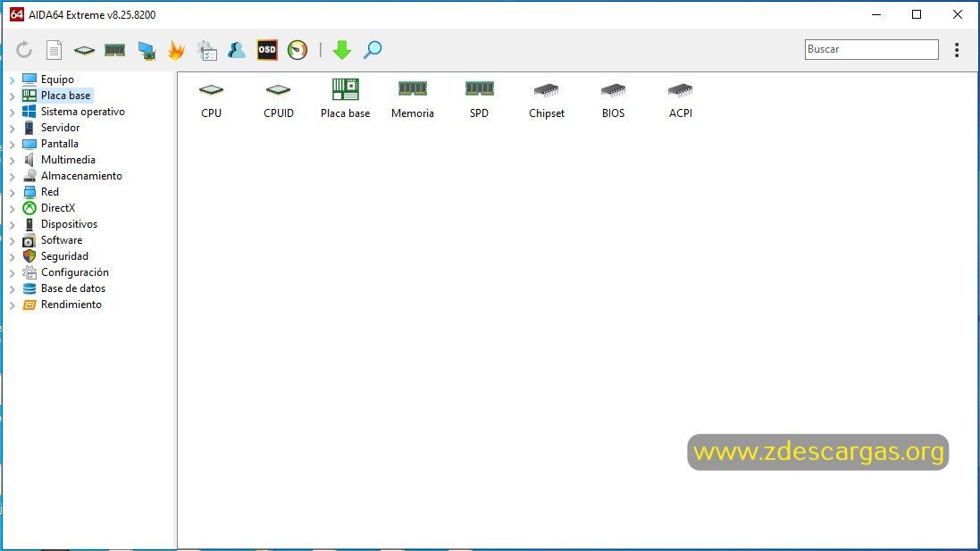Click the Refresh toolbar icon
The image size is (980, 551).
[24, 50]
